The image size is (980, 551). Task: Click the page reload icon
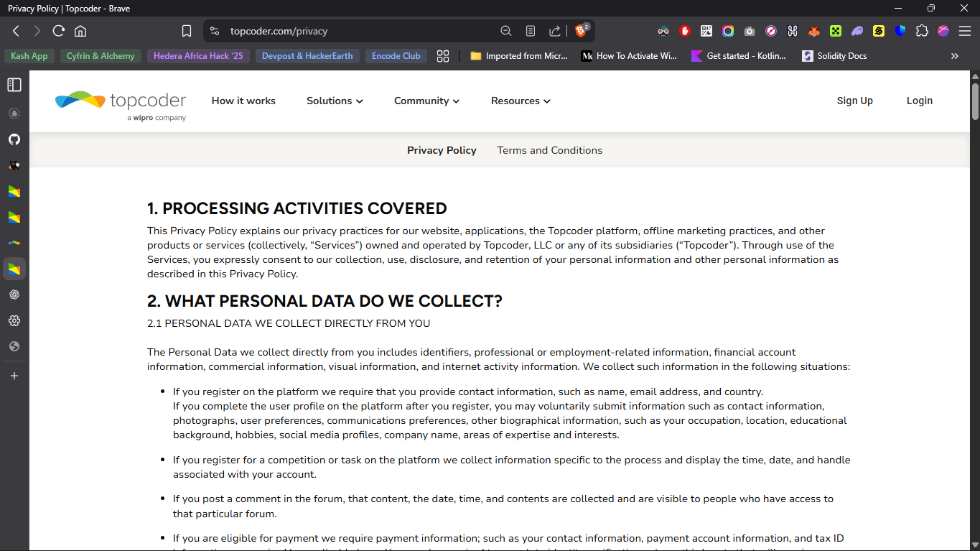pyautogui.click(x=59, y=31)
